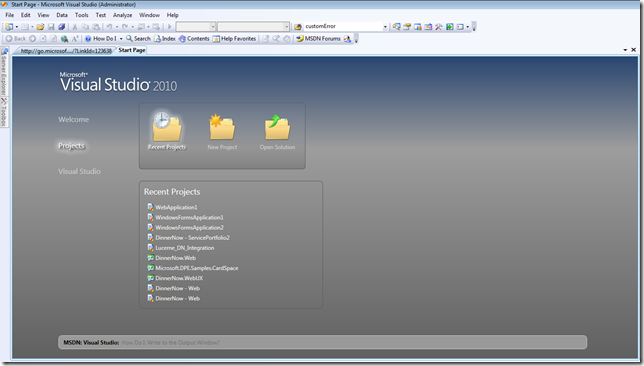Image resolution: width=644 pixels, height=366 pixels.
Task: Click the help Forward navigation arrow
Action: pyautogui.click(x=32, y=39)
